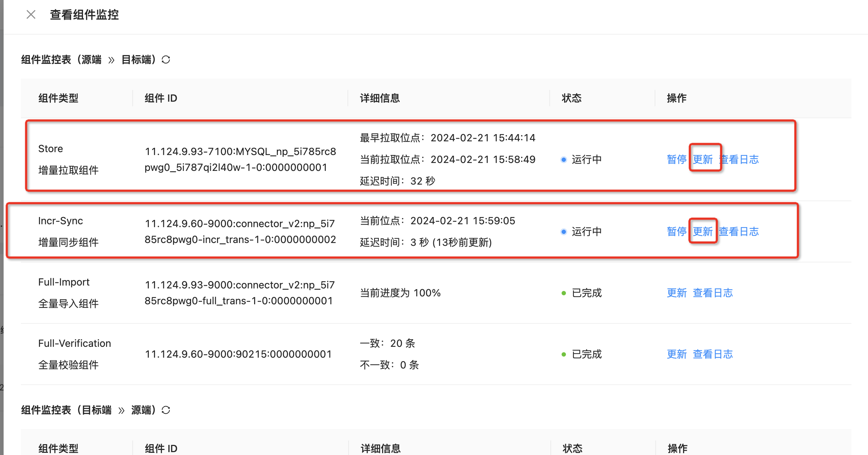Click the Store component ID starting 11.124.9.93-7100
The height and width of the screenshot is (455, 868).
pos(240,159)
